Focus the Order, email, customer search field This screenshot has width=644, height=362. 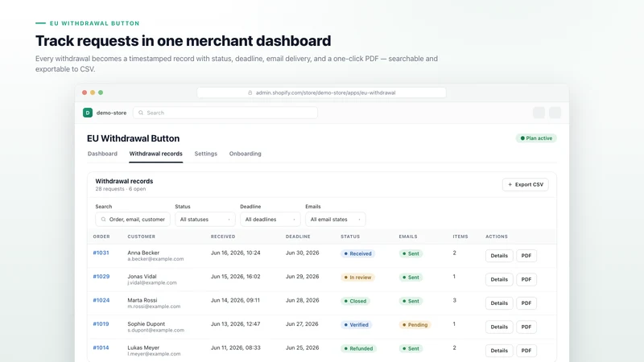point(133,220)
